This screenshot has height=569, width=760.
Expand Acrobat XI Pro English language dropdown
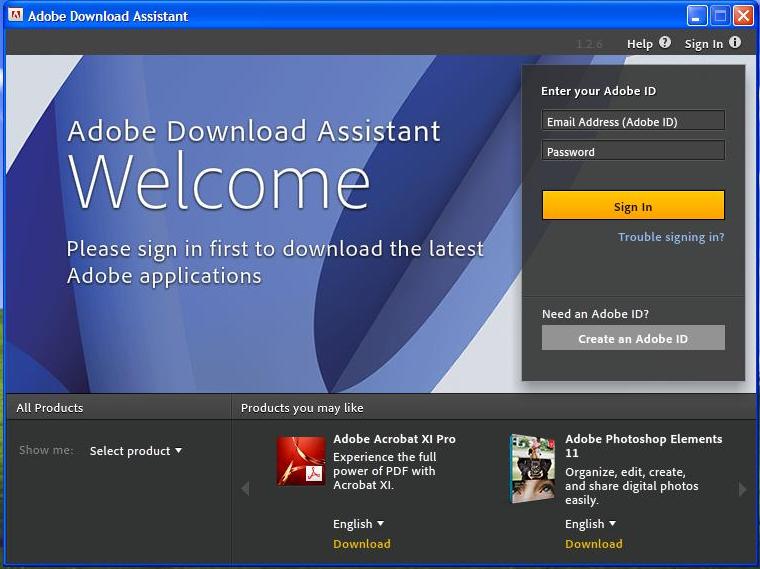[358, 524]
